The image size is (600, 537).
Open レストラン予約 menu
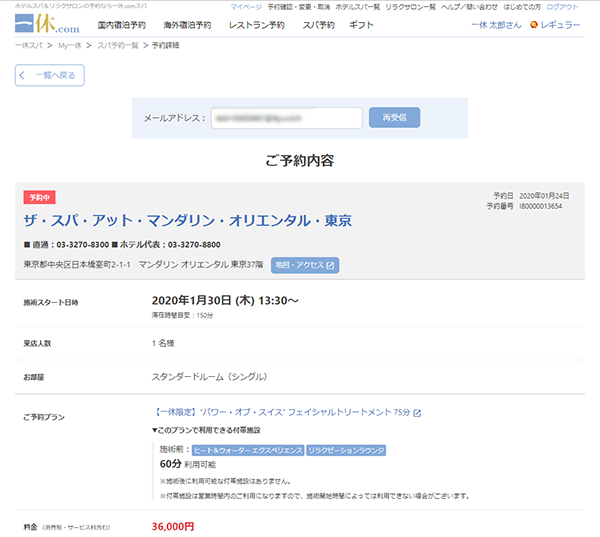tap(256, 25)
